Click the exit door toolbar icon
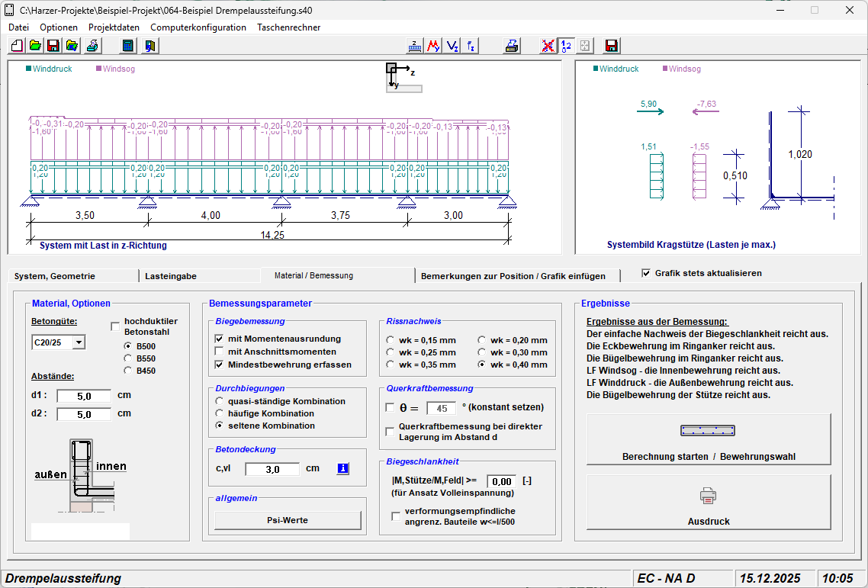 tap(150, 46)
